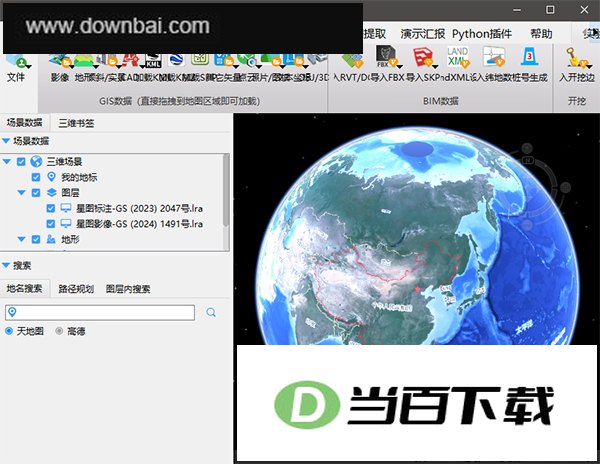Image resolution: width=600 pixels, height=464 pixels.
Task: Select the 星图标注-GS (2023) 2047号.lra tree row
Action: [x=140, y=208]
